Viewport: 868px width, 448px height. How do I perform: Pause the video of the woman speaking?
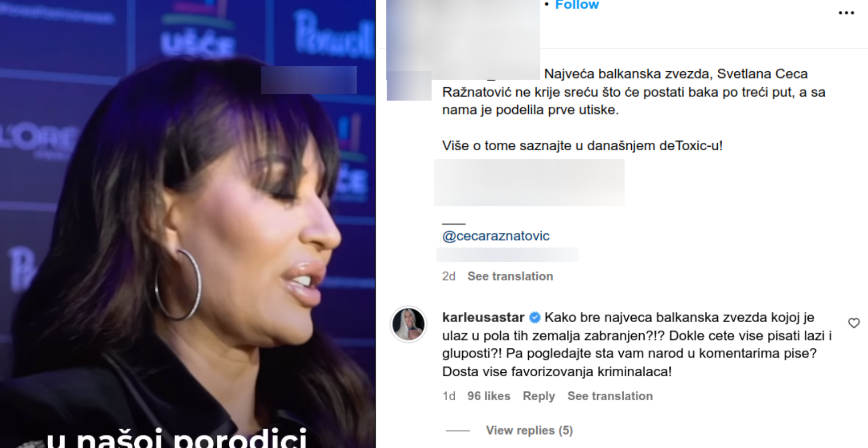pyautogui.click(x=188, y=224)
